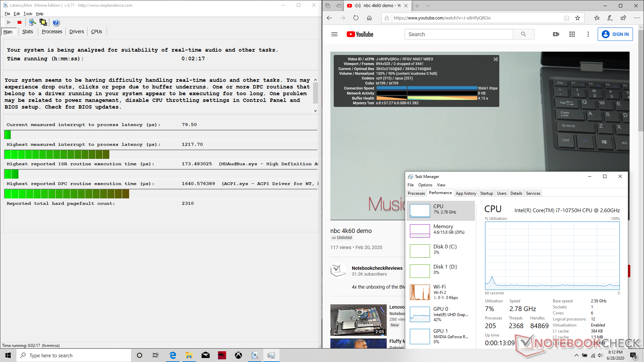Screen dimensions: 644x362
Task: Click YouTube create video camera icon
Action: pyautogui.click(x=556, y=34)
